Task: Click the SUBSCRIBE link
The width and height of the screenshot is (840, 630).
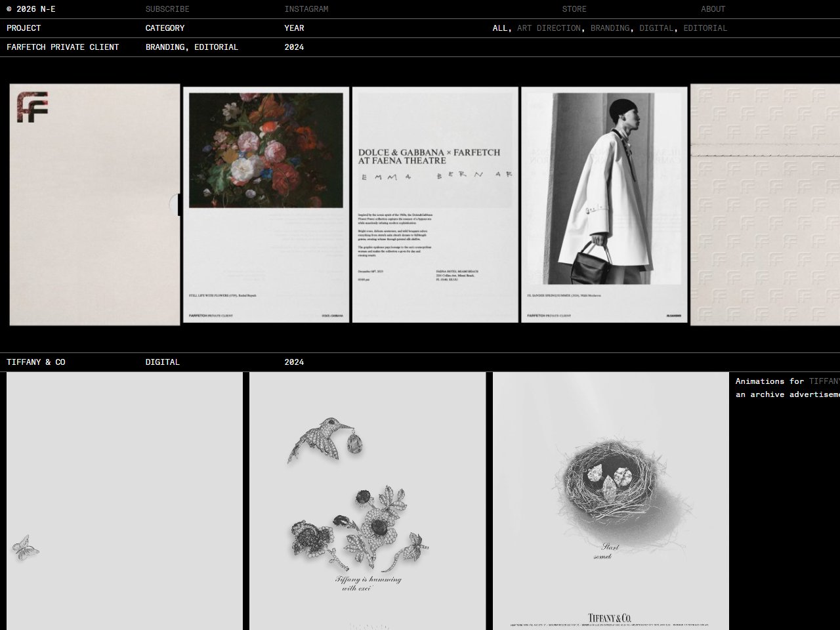Action: pos(167,9)
